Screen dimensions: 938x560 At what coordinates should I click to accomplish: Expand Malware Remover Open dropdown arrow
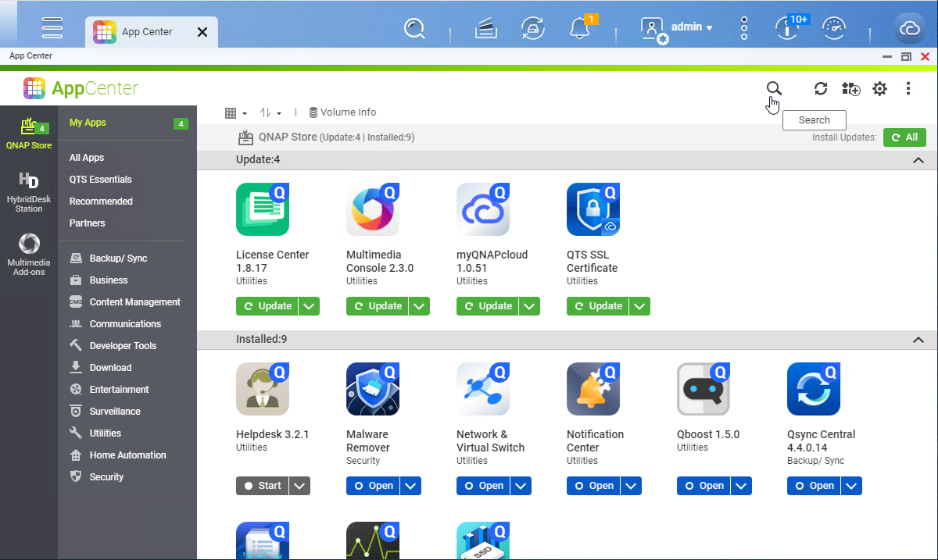click(410, 486)
